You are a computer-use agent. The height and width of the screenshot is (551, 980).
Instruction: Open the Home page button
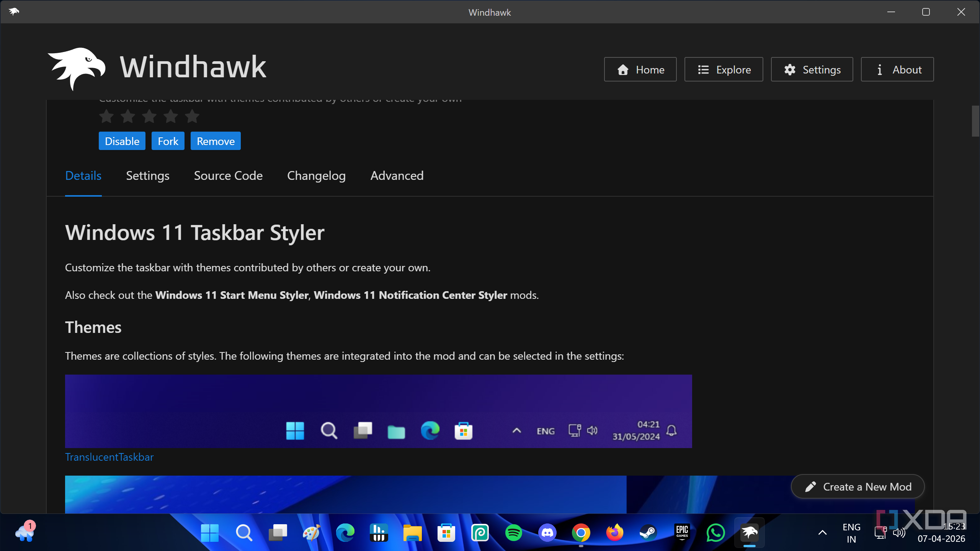click(x=640, y=69)
